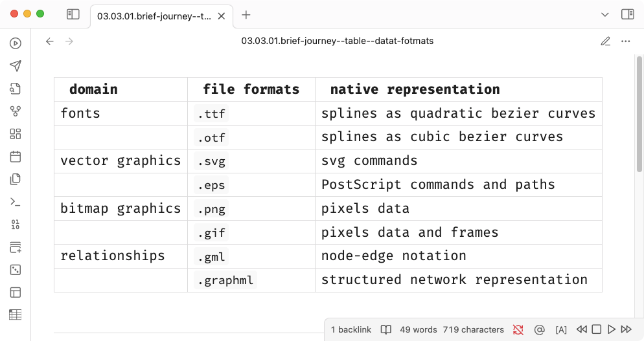The height and width of the screenshot is (341, 644).
Task: Click the stacked cards plus icon in the ribbon
Action: tap(15, 247)
